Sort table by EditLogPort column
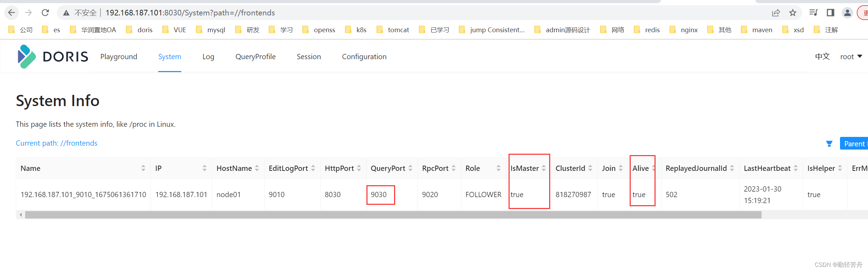This screenshot has height=271, width=868. (x=313, y=168)
